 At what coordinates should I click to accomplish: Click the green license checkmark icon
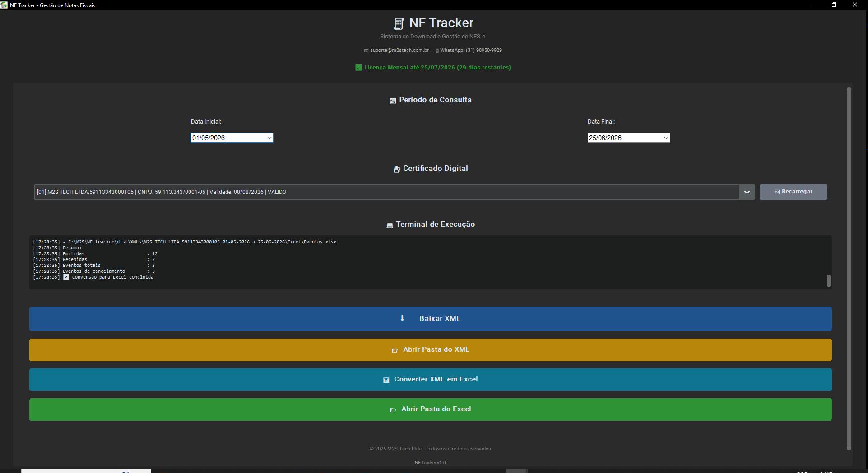click(x=358, y=68)
